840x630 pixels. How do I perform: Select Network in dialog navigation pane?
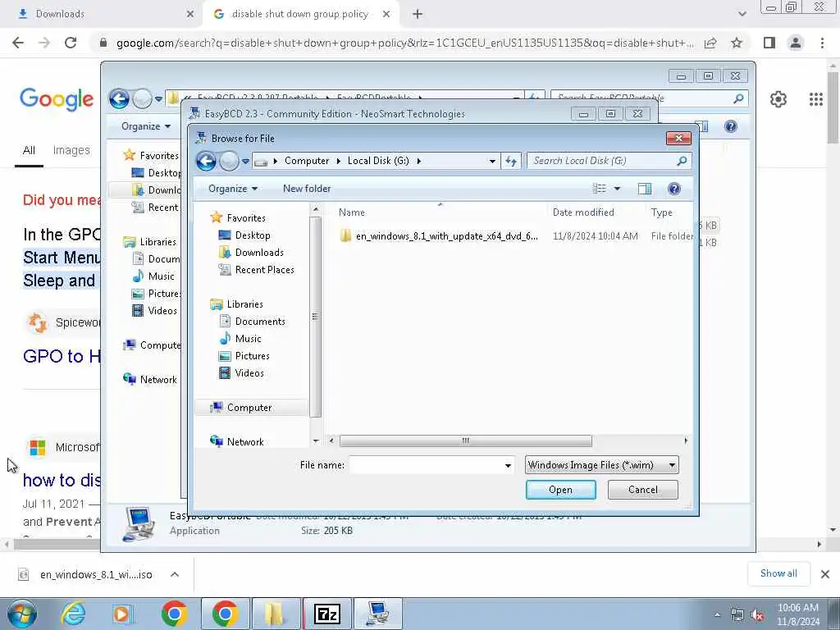click(x=244, y=442)
